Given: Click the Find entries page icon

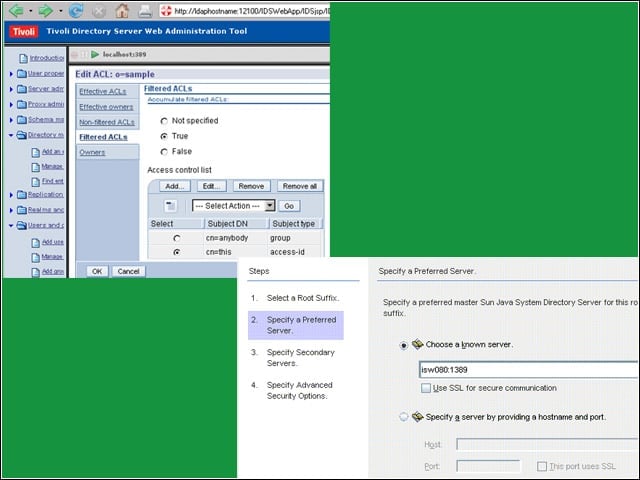Looking at the screenshot, I should [x=36, y=182].
